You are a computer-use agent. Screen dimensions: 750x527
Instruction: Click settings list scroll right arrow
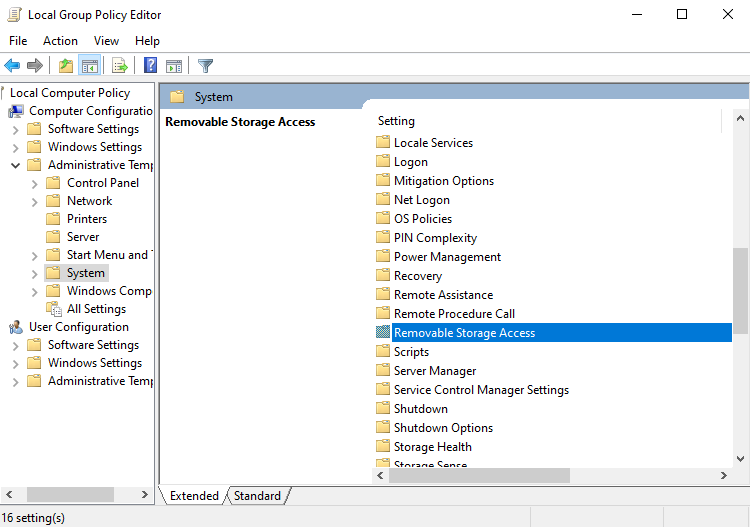pos(724,475)
